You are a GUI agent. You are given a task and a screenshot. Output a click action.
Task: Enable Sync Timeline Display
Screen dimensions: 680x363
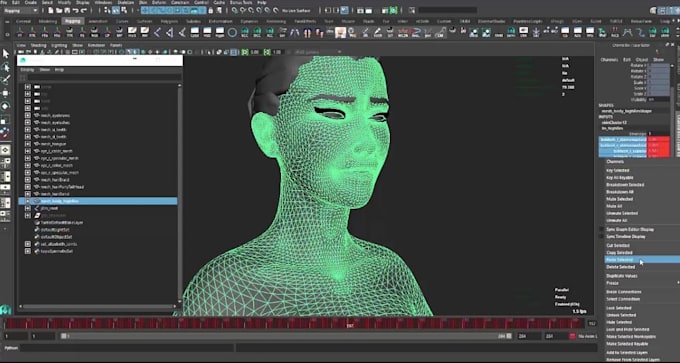[x=625, y=237]
